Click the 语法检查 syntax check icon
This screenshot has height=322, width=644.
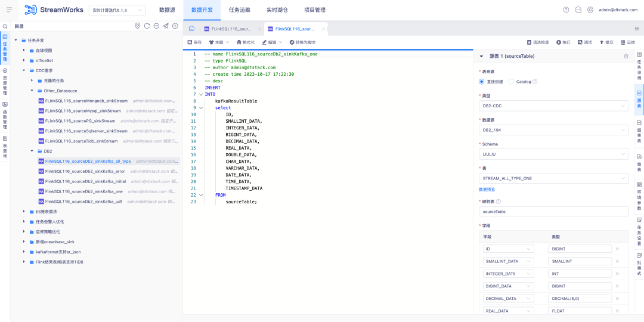coord(530,42)
